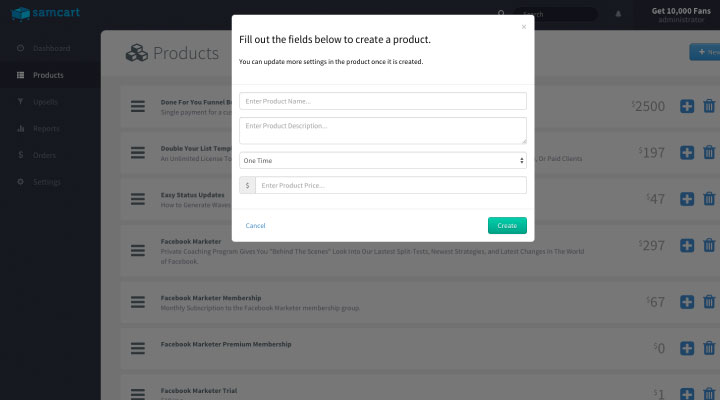Click the Enter Product Price field
This screenshot has height=400, width=720.
pyautogui.click(x=391, y=185)
